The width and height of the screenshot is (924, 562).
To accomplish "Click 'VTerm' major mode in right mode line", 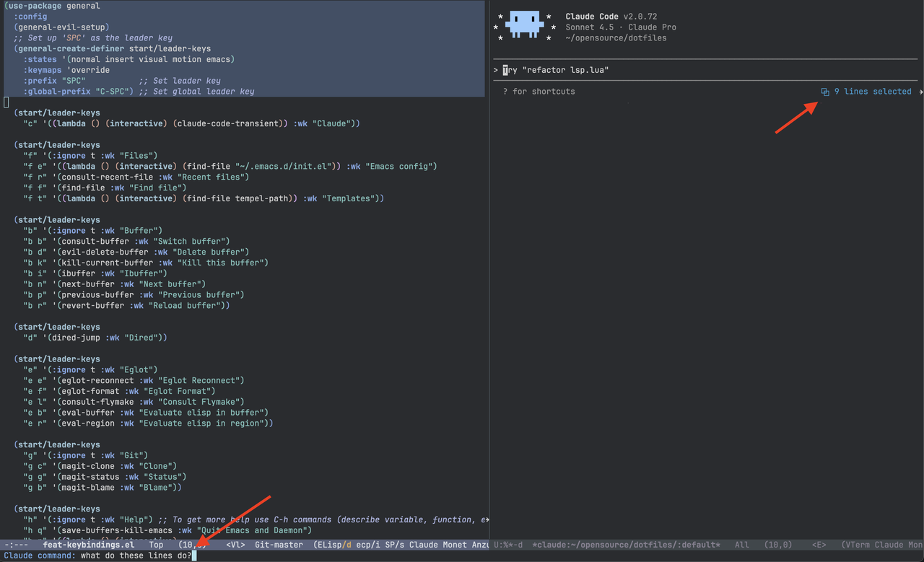I will click(x=858, y=545).
